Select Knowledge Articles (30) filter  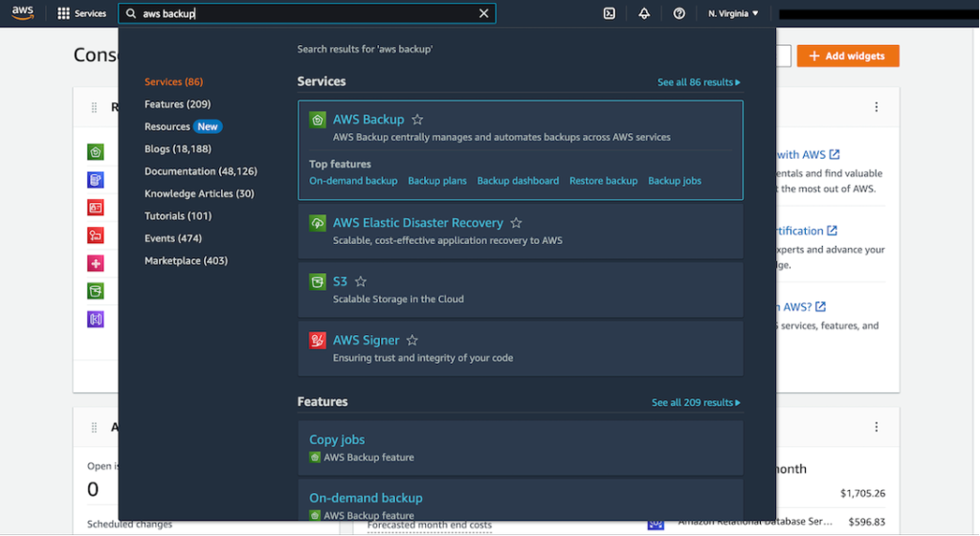(x=199, y=193)
